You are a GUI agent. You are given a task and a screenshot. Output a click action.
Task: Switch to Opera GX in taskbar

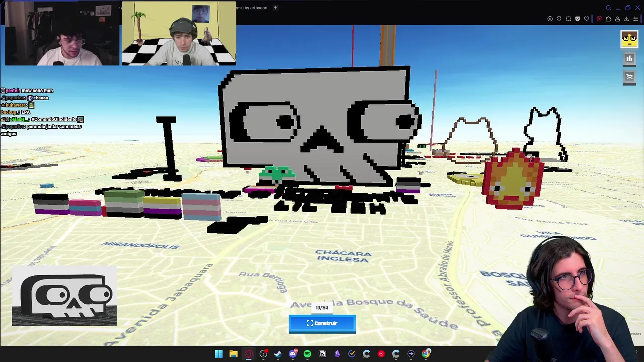click(x=249, y=354)
